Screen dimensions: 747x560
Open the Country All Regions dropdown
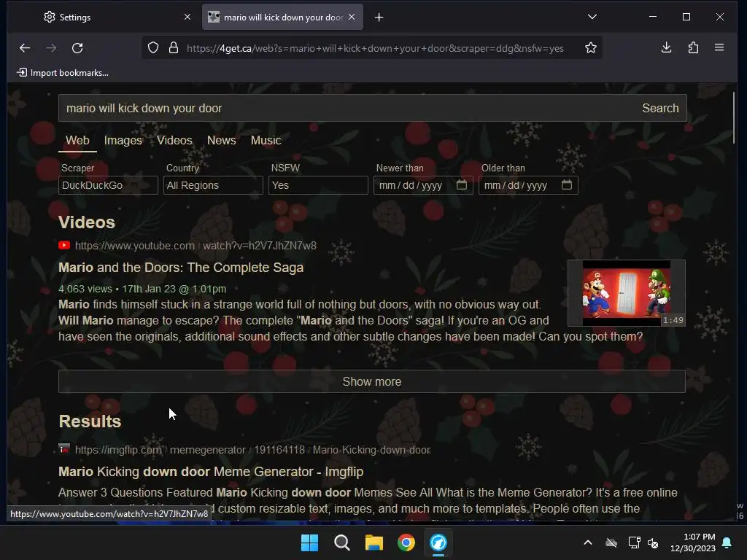[213, 185]
